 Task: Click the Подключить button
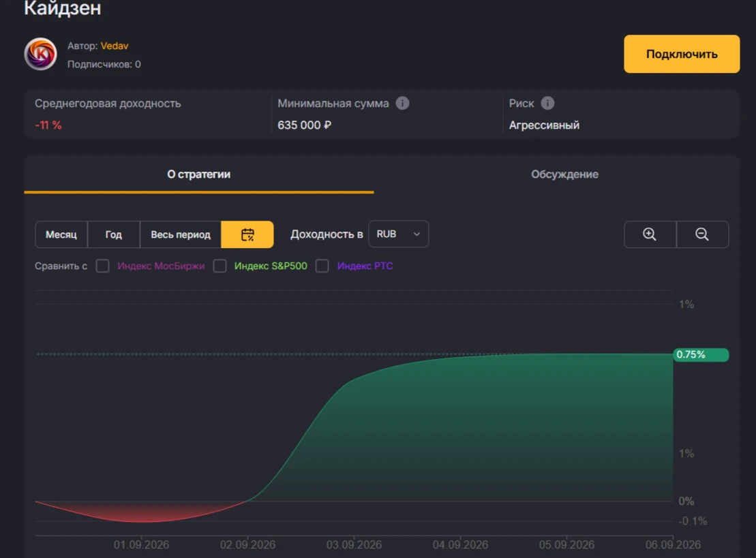(682, 54)
